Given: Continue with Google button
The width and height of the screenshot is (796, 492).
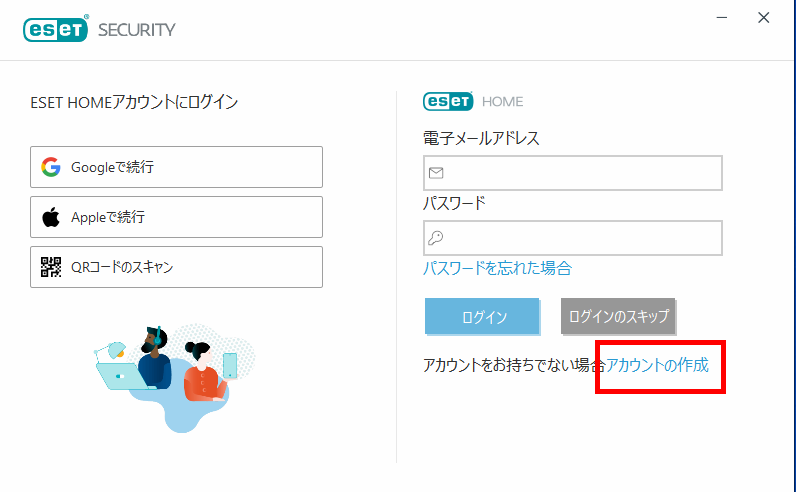Looking at the screenshot, I should pos(177,167).
